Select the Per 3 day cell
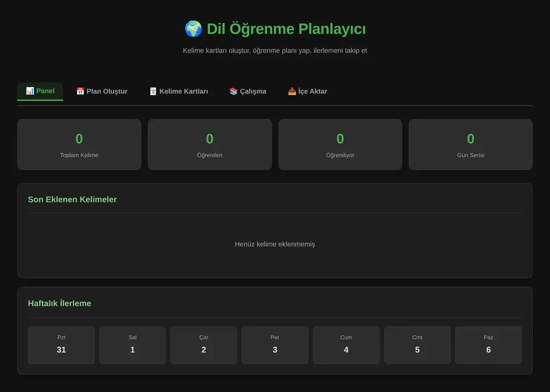 [275, 345]
